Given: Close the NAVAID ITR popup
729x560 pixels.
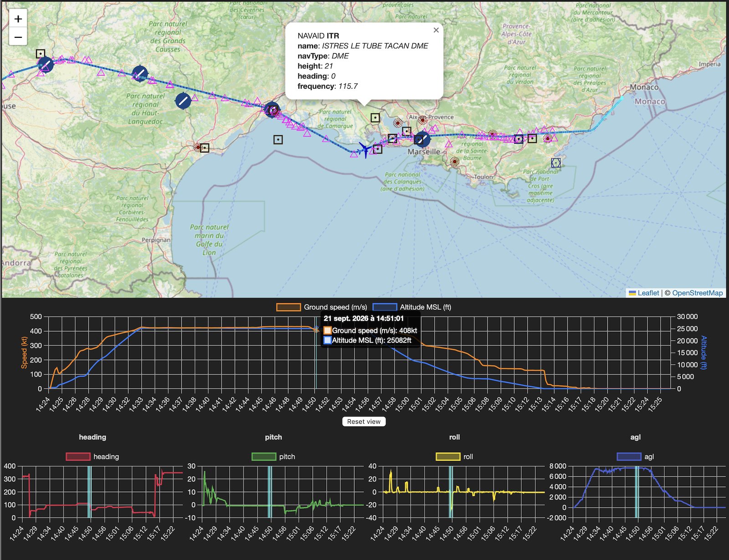Looking at the screenshot, I should [x=436, y=30].
